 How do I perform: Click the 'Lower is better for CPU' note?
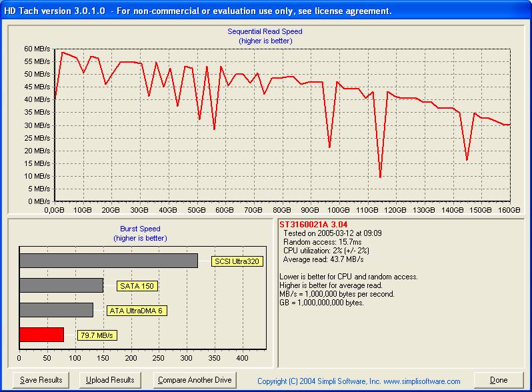pos(349,277)
